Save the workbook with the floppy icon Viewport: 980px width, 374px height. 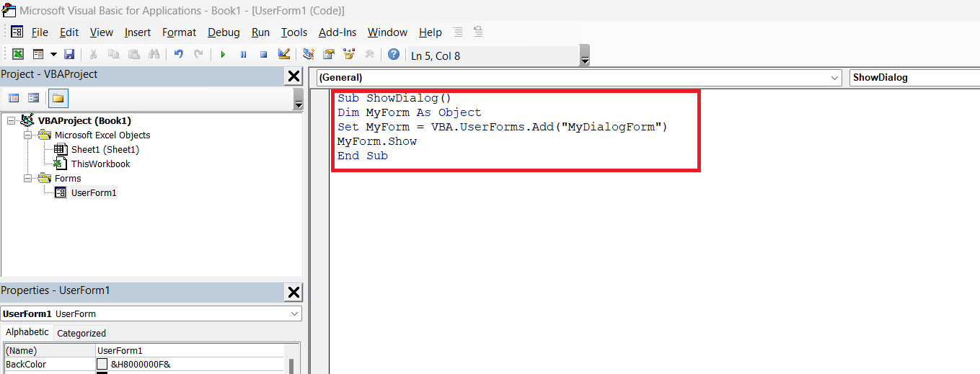(x=69, y=54)
